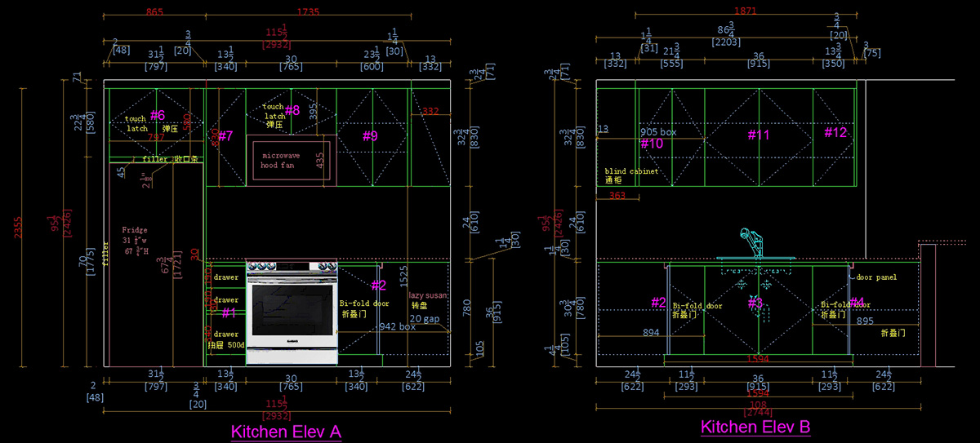The image size is (980, 443).
Task: Click cabinet tag #11
Action: [759, 135]
